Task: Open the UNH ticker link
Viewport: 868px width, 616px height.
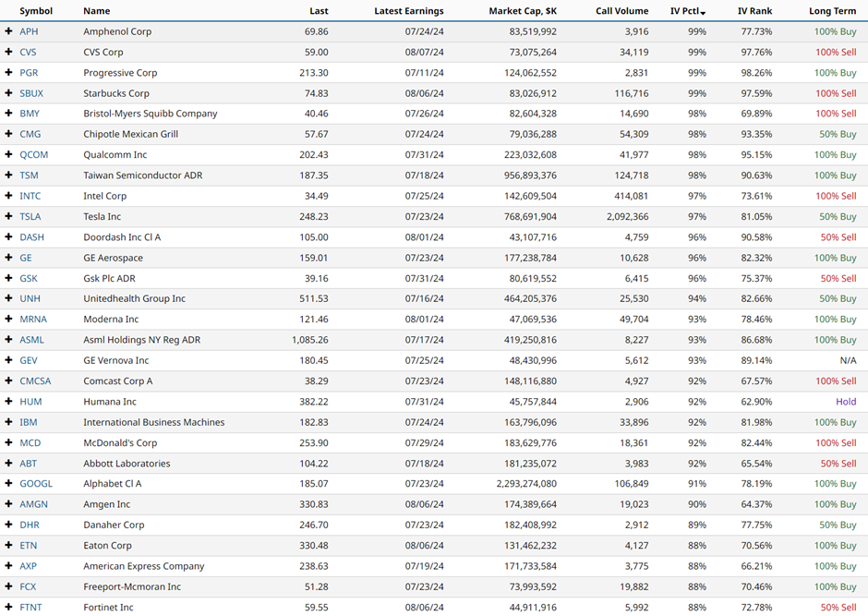Action: click(x=30, y=299)
